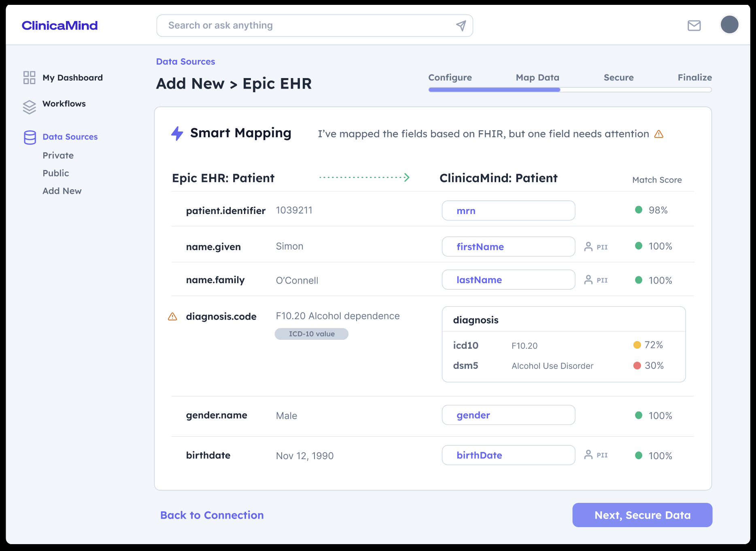Click the ICD-10 value tag

[x=312, y=334]
